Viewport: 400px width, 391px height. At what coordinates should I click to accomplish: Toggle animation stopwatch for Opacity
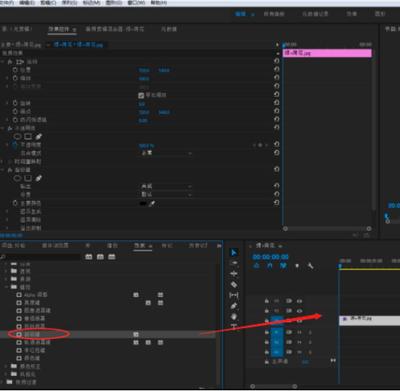click(x=15, y=145)
